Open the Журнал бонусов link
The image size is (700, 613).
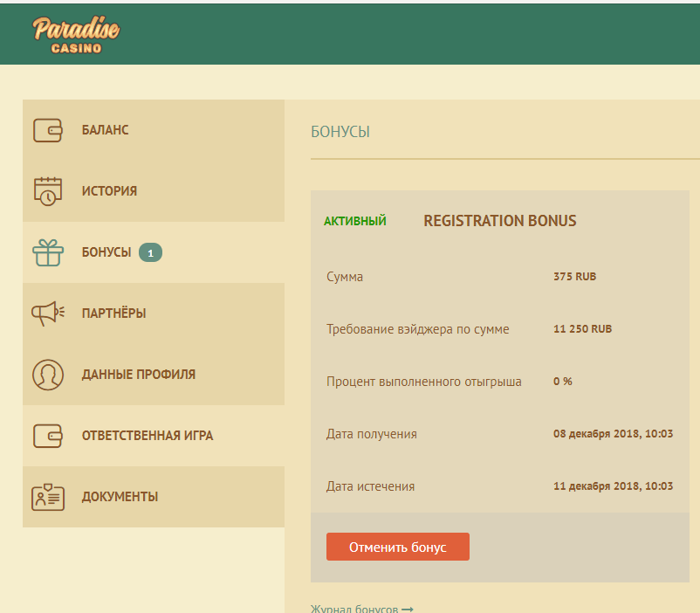(362, 609)
